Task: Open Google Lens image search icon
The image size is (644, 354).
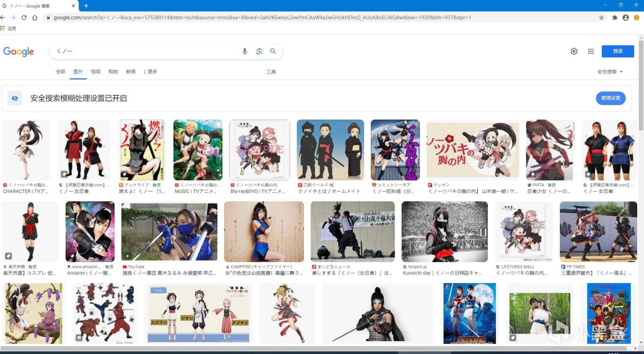Action: coord(259,51)
